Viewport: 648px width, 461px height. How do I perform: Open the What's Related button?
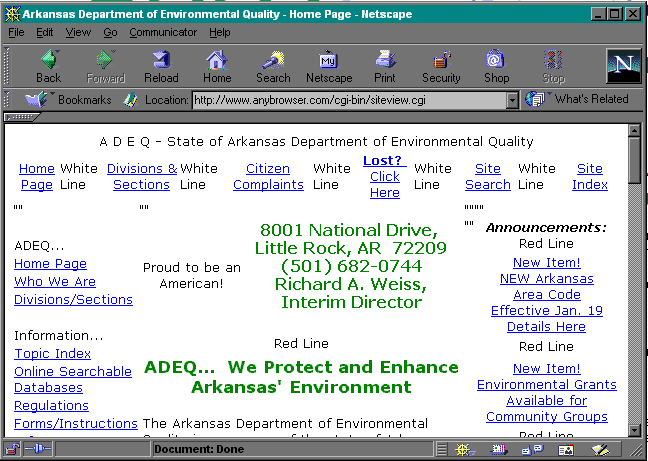[x=577, y=100]
